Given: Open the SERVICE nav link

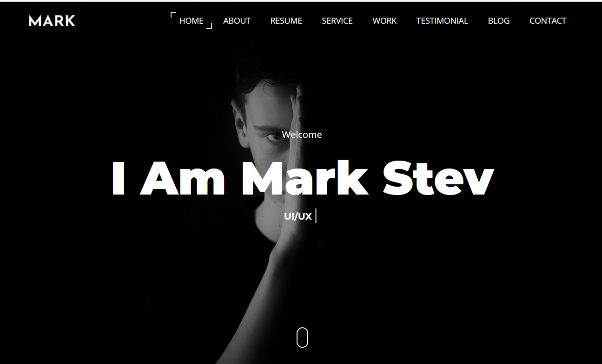Looking at the screenshot, I should pyautogui.click(x=337, y=21).
